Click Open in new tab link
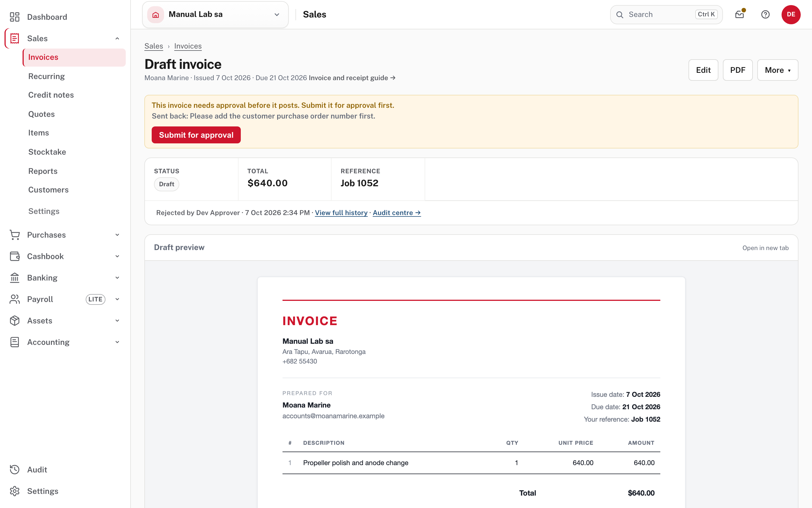This screenshot has height=508, width=812. (x=765, y=248)
